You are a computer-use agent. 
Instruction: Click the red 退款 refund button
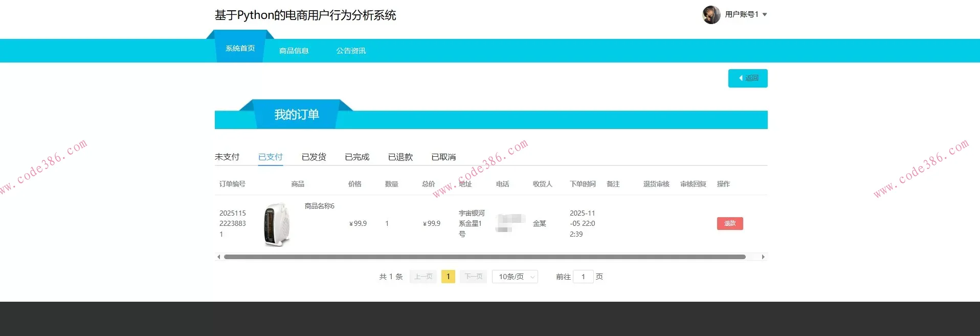[730, 223]
